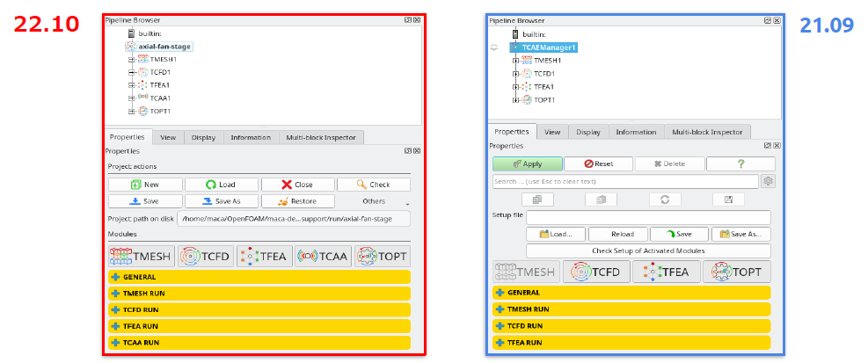Click the floppy-disk save icon in the 21.09 panel
868x363 pixels.
728,200
